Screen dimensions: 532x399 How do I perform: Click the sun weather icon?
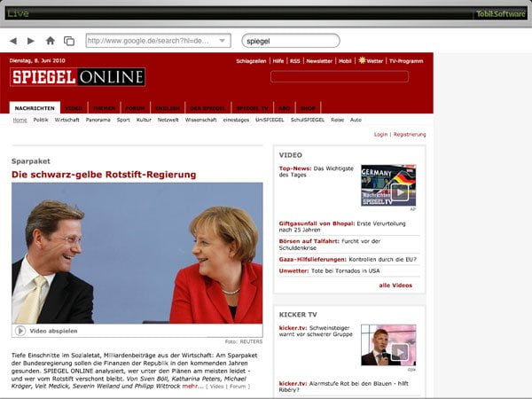362,60
